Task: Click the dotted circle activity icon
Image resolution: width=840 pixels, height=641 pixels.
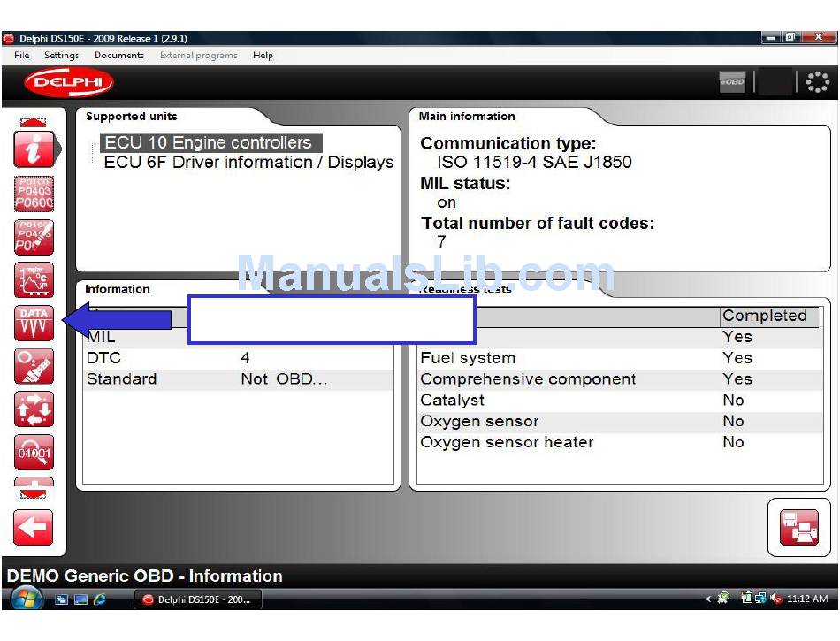Action: [x=818, y=82]
